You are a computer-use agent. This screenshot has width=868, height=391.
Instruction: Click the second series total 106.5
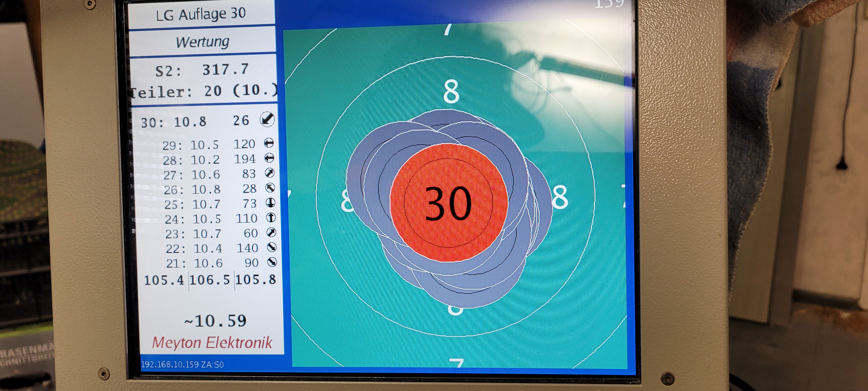210,280
